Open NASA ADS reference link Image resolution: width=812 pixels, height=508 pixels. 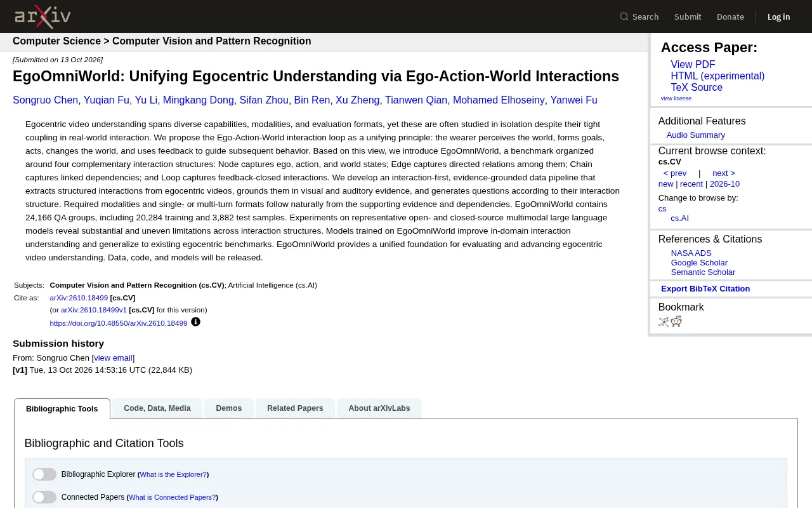(x=691, y=253)
